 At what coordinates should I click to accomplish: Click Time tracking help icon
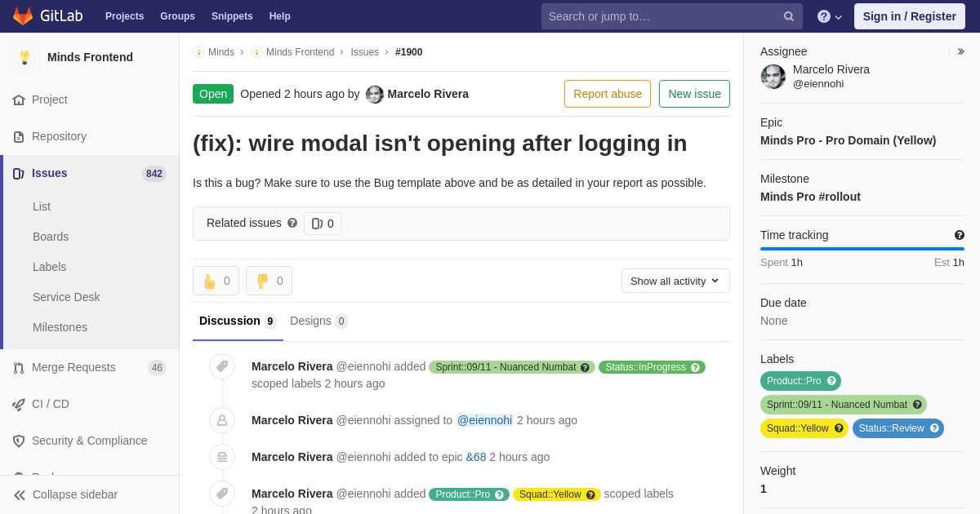(x=960, y=235)
